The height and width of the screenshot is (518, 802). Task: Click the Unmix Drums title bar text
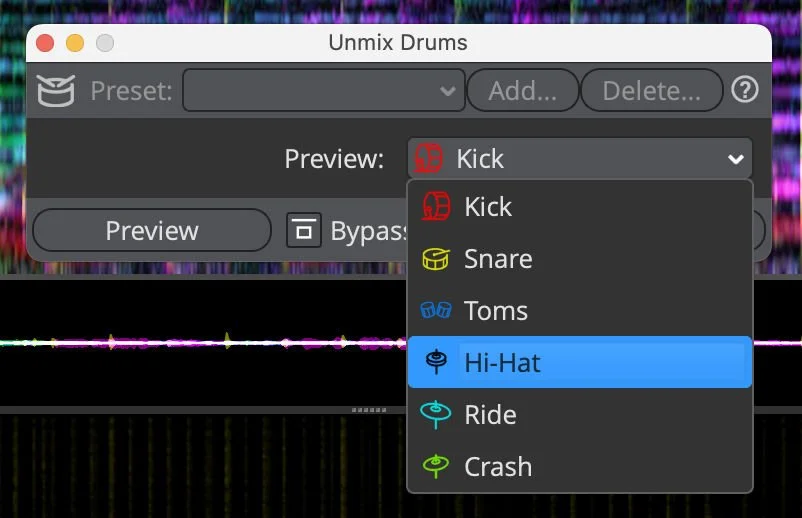tap(398, 42)
